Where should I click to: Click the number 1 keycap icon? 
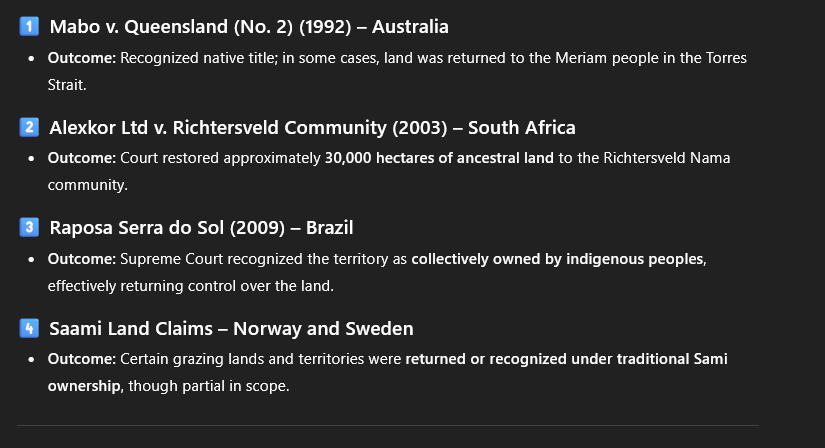tap(28, 27)
